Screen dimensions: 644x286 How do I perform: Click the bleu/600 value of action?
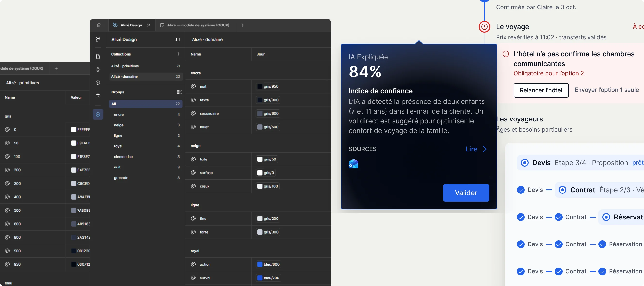[x=268, y=264]
